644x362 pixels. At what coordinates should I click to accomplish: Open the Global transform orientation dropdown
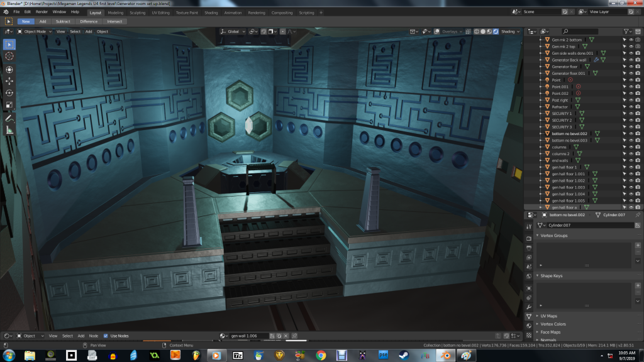point(233,31)
